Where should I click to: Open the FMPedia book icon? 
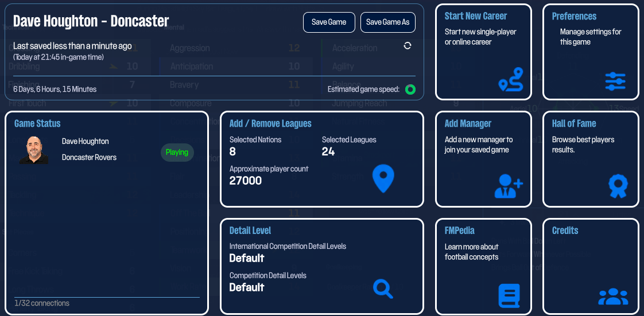click(x=509, y=295)
